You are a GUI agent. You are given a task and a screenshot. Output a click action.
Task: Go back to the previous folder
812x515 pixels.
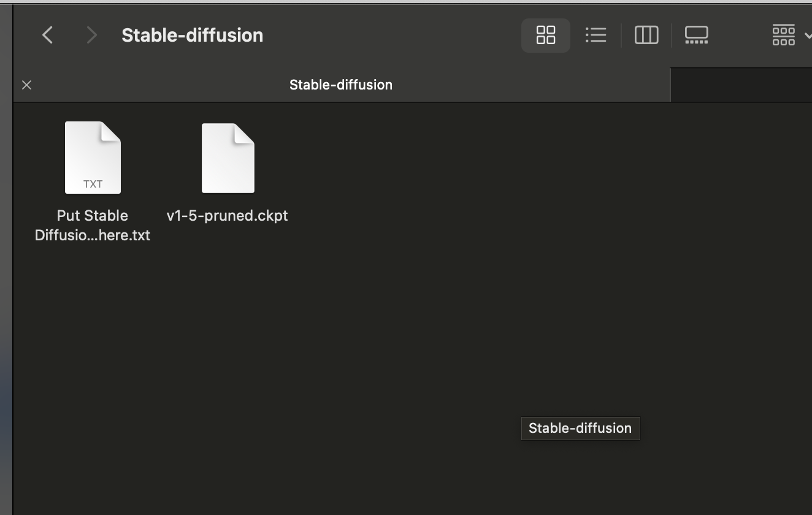pyautogui.click(x=47, y=35)
